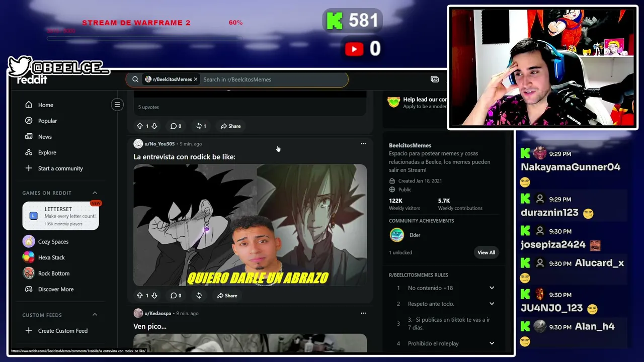
Task: Open the post titled Ven pico...
Action: click(150, 326)
